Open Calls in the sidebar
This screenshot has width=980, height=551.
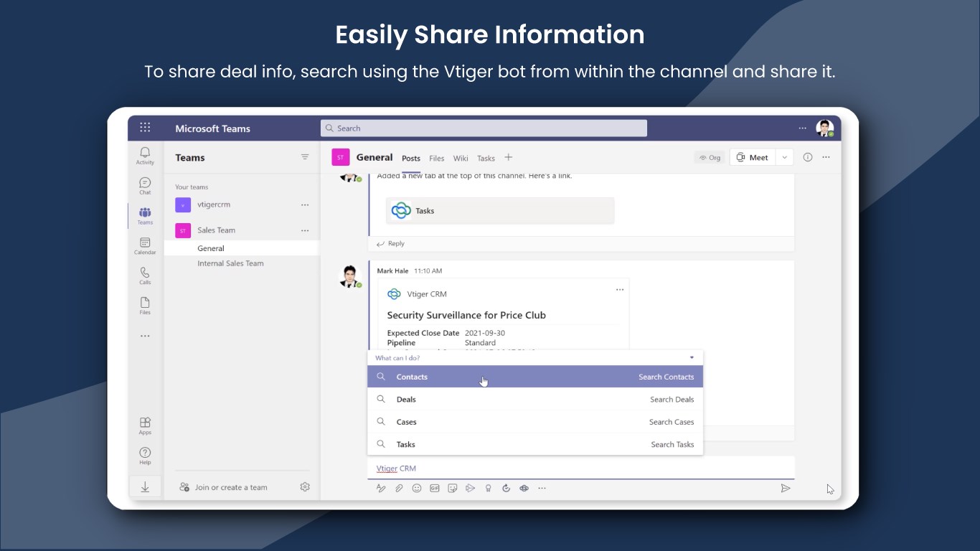click(x=145, y=275)
